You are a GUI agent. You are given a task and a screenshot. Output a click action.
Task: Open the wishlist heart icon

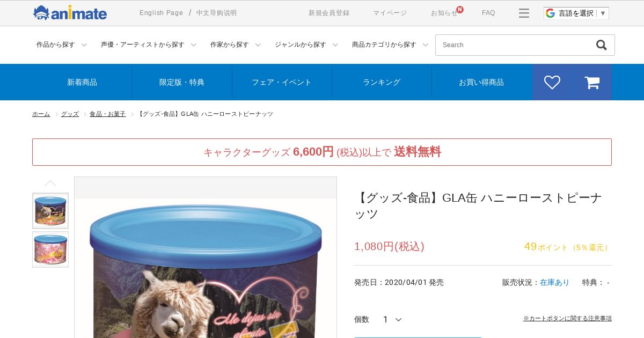[552, 82]
